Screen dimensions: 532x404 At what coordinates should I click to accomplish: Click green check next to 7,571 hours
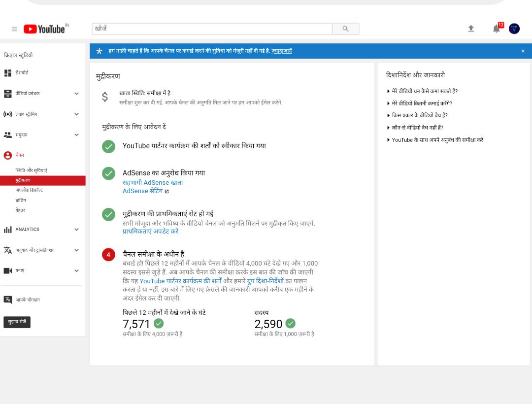159,323
